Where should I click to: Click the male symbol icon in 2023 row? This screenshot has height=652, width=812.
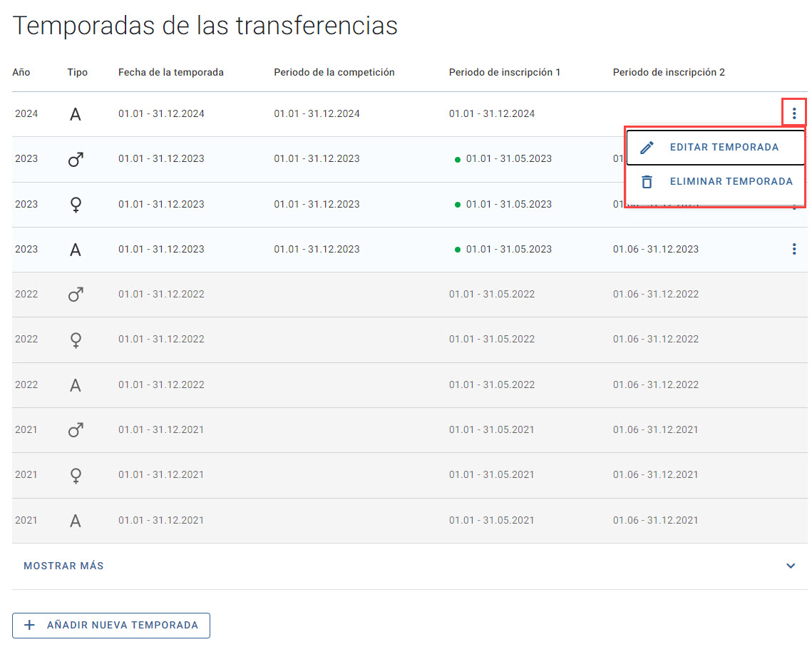pyautogui.click(x=76, y=159)
